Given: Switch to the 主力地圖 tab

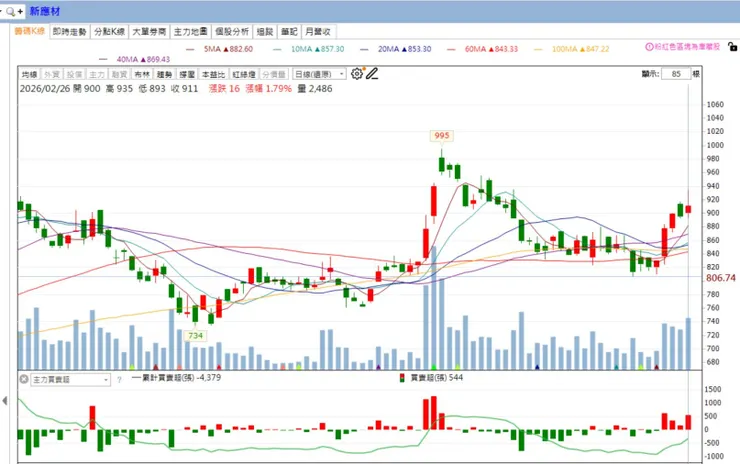Looking at the screenshot, I should (190, 32).
